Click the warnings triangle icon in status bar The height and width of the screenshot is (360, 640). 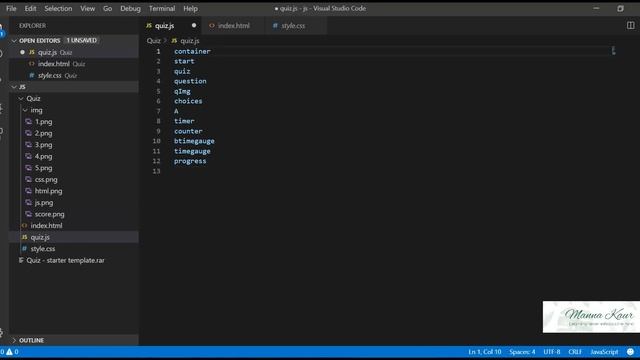9,351
